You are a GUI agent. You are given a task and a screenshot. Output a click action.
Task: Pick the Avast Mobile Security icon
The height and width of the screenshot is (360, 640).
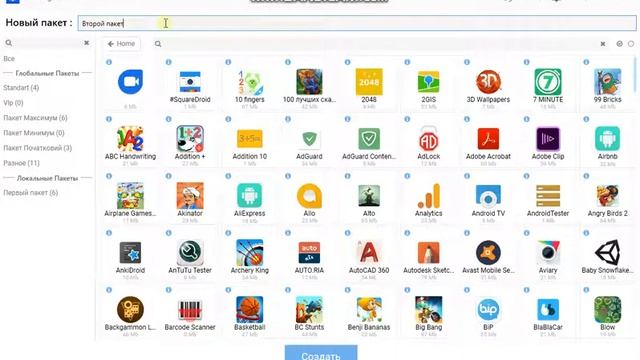point(488,253)
